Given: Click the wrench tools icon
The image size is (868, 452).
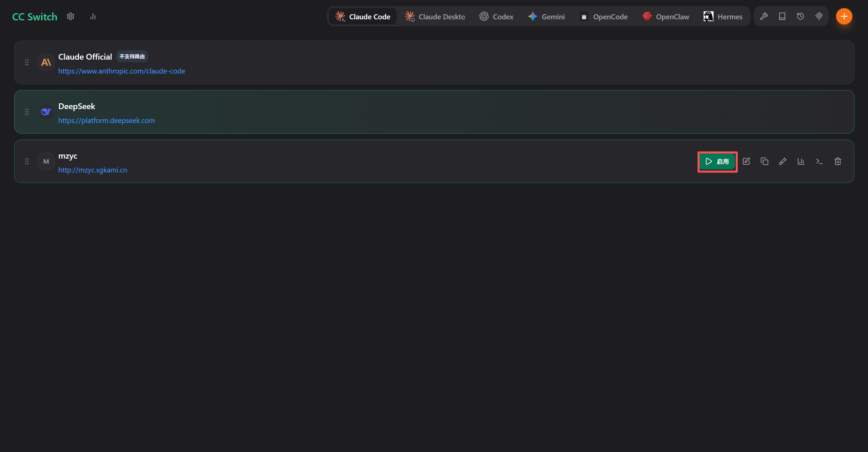Looking at the screenshot, I should point(764,16).
